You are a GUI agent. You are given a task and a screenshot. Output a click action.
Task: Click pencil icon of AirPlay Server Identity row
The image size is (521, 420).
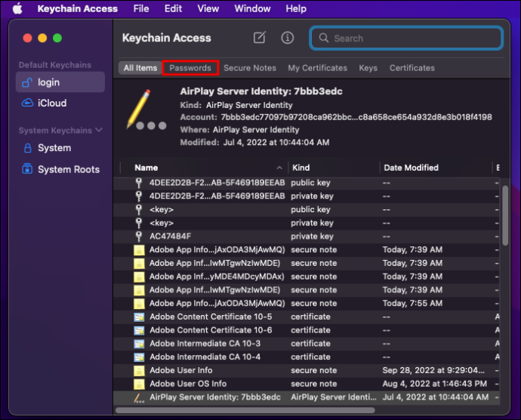coord(139,397)
